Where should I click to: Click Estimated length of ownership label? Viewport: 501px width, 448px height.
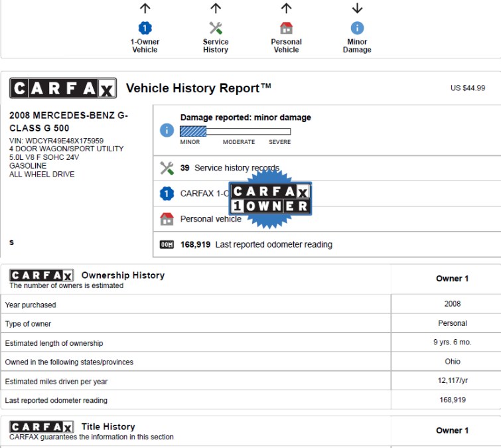pyautogui.click(x=54, y=344)
